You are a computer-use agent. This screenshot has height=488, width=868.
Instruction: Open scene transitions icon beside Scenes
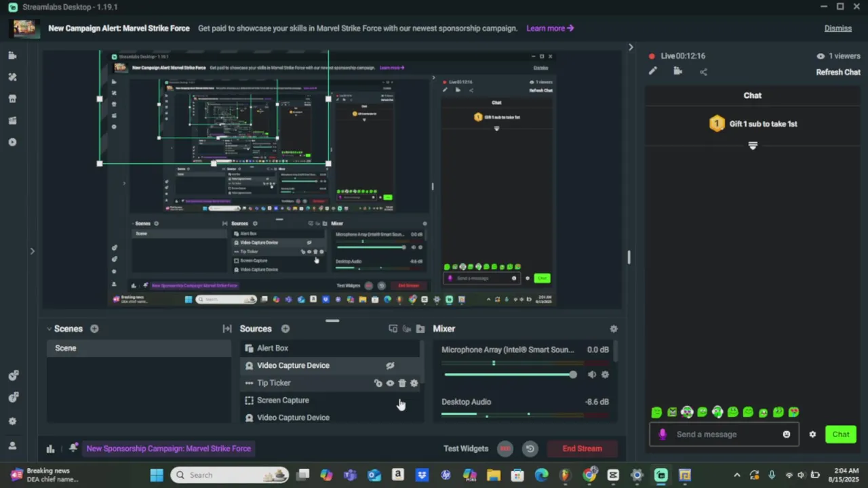coord(227,329)
